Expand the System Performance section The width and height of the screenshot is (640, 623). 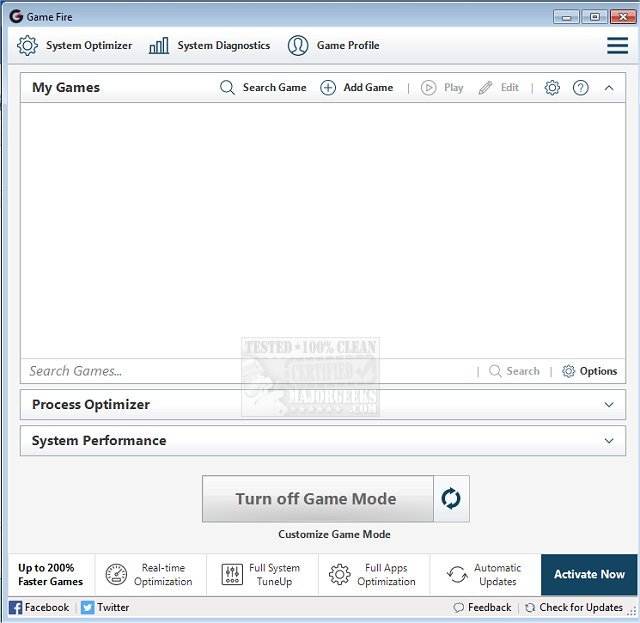tap(609, 441)
